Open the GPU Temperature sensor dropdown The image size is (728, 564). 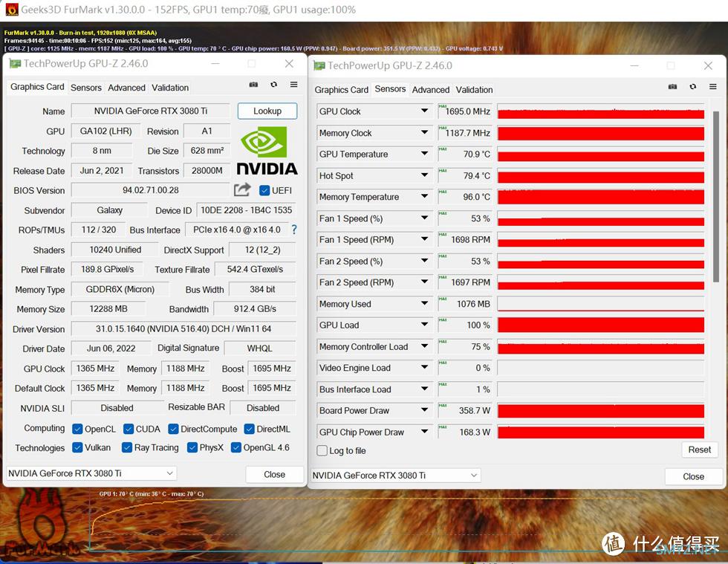coord(424,154)
